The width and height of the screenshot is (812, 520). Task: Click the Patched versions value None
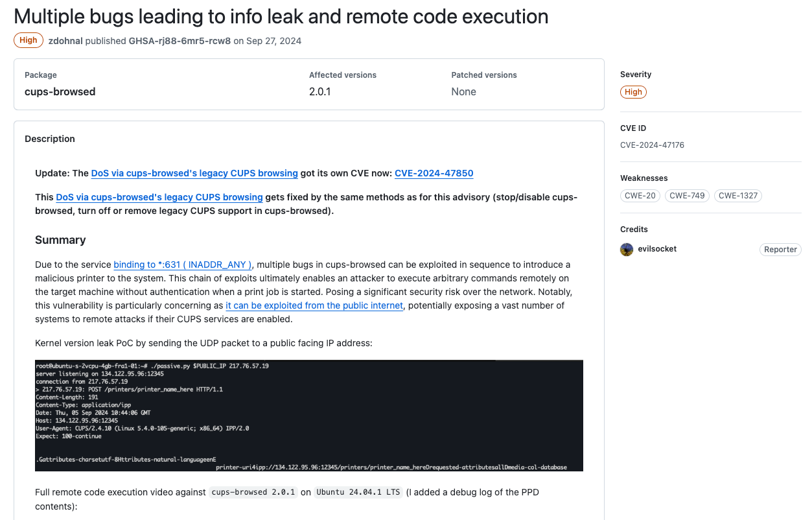464,92
